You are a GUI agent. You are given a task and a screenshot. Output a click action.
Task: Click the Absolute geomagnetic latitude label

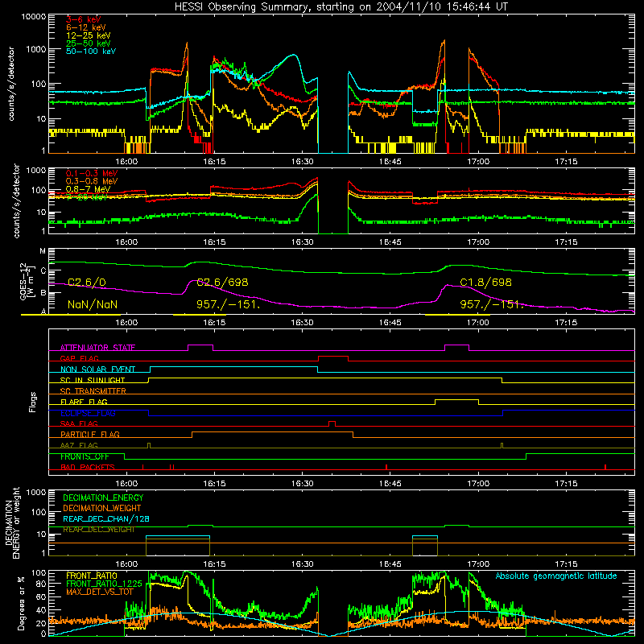556,576
